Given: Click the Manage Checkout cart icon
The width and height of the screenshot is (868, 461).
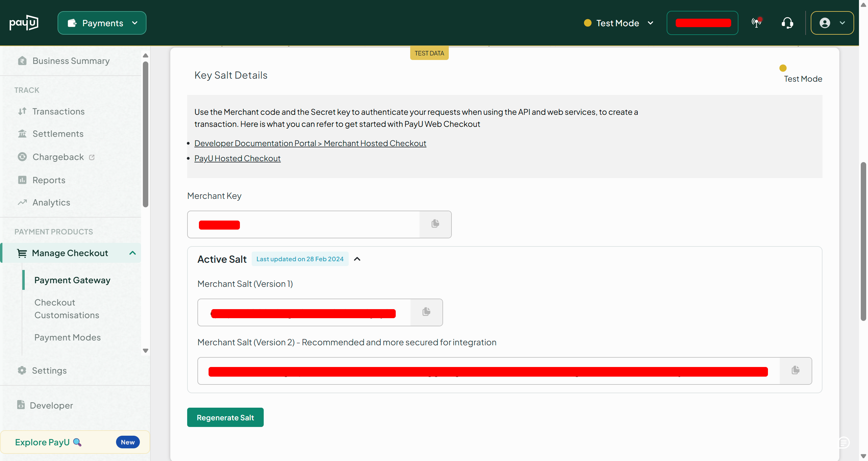Looking at the screenshot, I should (22, 253).
